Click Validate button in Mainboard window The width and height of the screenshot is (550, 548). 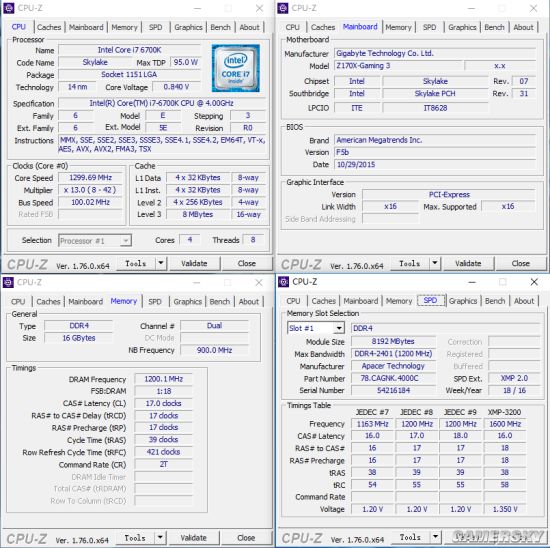(468, 263)
